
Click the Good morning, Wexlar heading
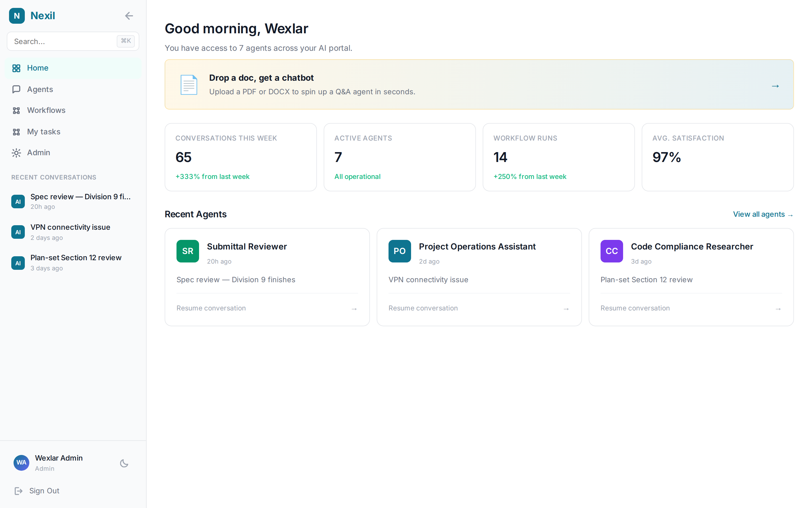(x=236, y=29)
